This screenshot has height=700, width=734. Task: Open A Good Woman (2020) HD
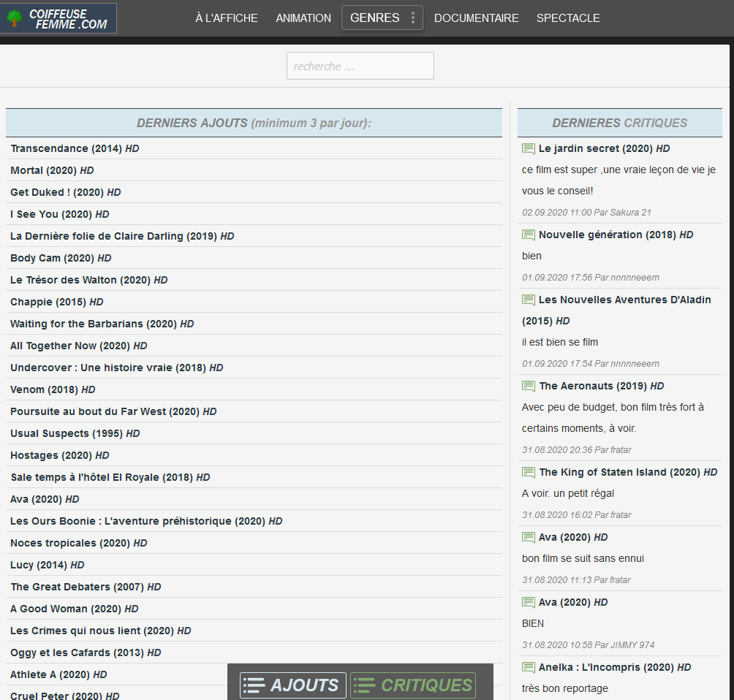click(x=75, y=609)
